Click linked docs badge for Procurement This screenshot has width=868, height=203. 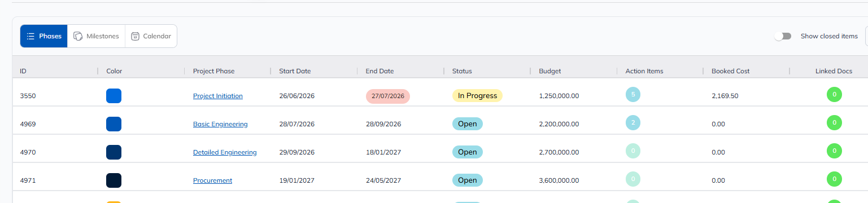click(x=834, y=179)
